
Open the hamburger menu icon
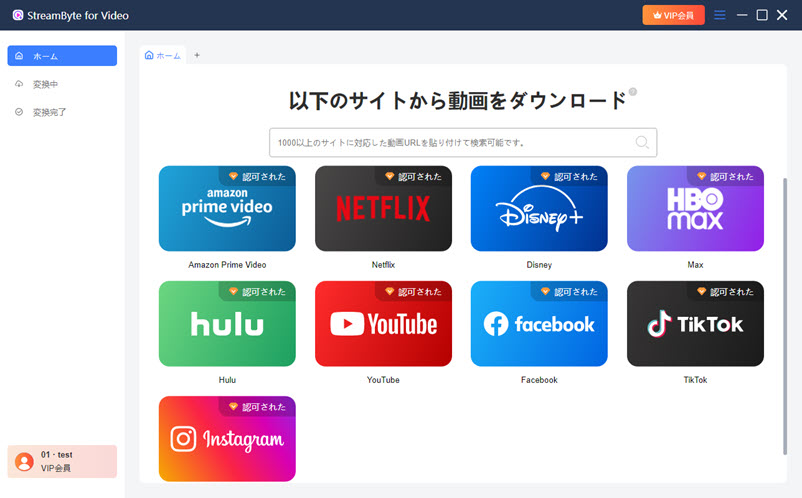pyautogui.click(x=719, y=15)
